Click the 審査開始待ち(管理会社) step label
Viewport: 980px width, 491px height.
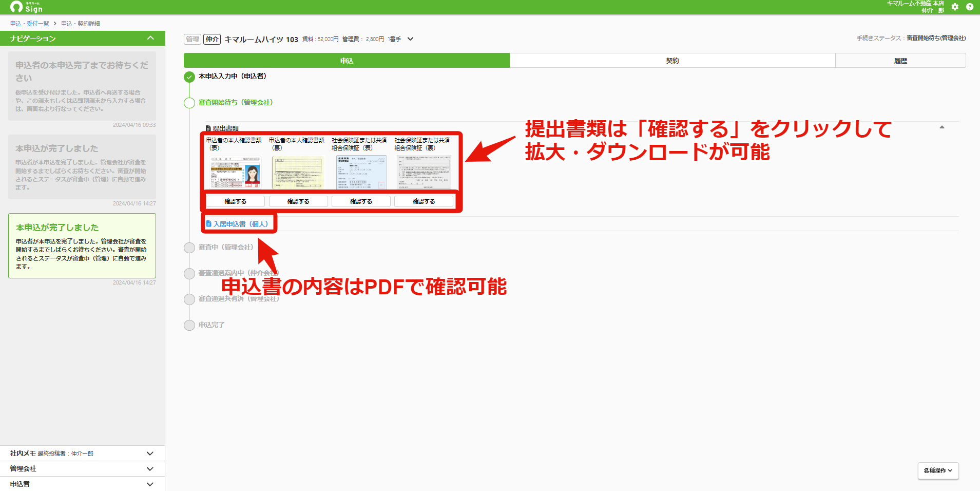(x=236, y=103)
